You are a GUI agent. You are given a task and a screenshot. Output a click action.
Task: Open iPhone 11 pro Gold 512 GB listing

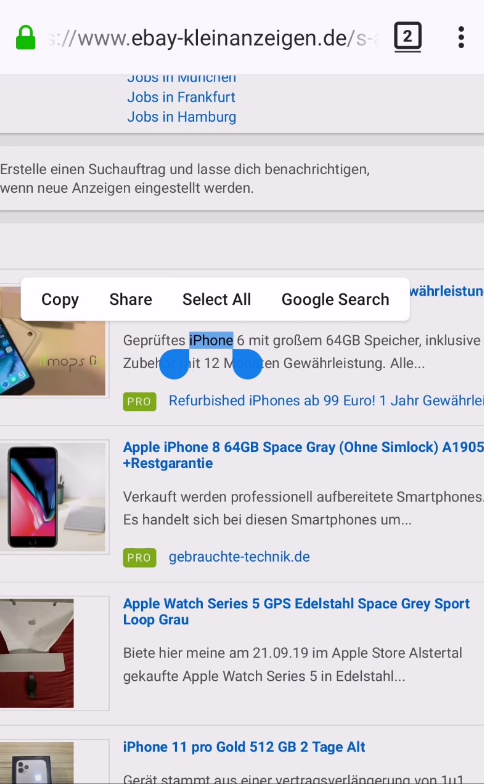(x=244, y=747)
